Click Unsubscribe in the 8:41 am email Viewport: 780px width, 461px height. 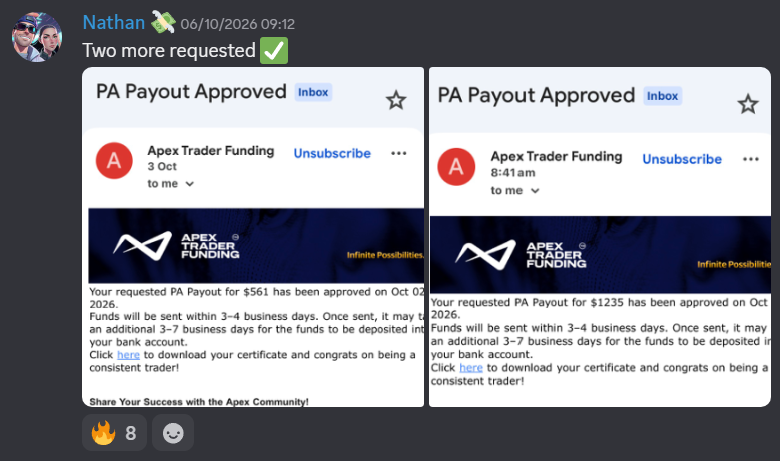pos(682,159)
